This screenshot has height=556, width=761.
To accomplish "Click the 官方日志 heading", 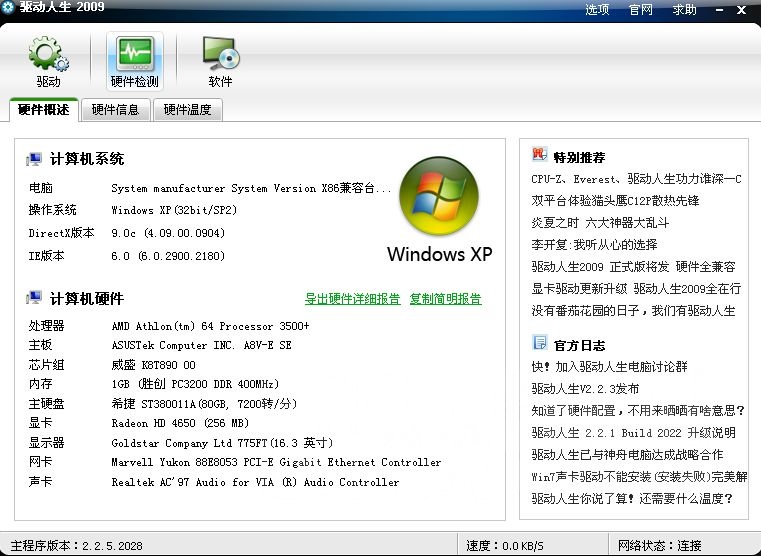I will click(579, 345).
